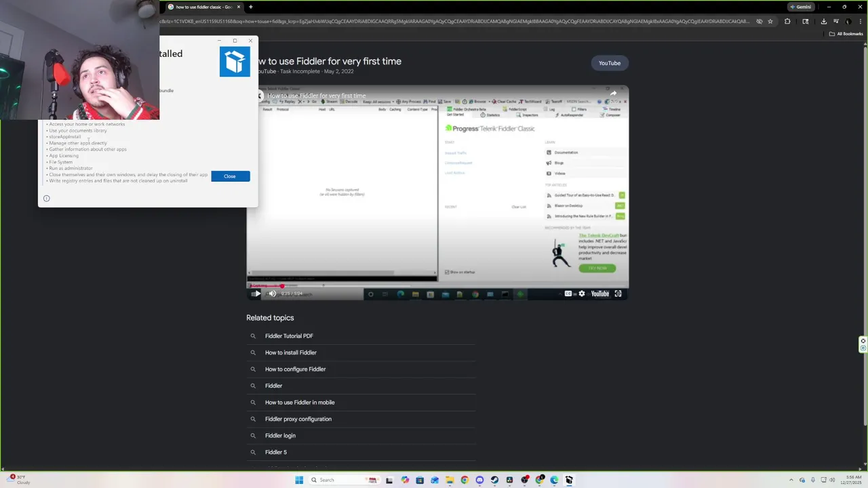Image resolution: width=868 pixels, height=488 pixels.
Task: Click the tracking protection eye icon
Action: point(759,21)
